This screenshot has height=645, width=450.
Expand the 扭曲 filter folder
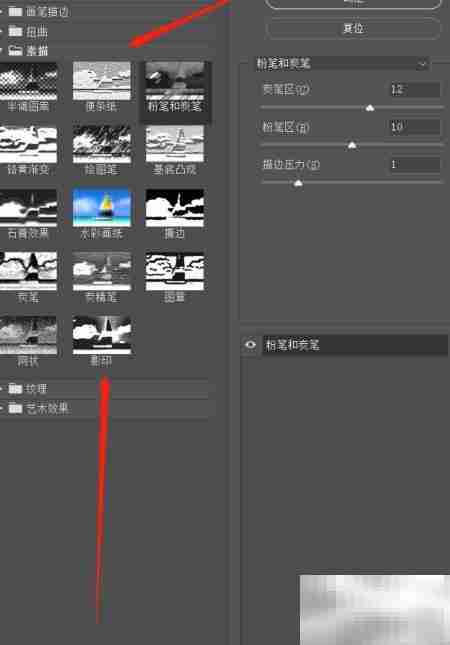pyautogui.click(x=2, y=31)
